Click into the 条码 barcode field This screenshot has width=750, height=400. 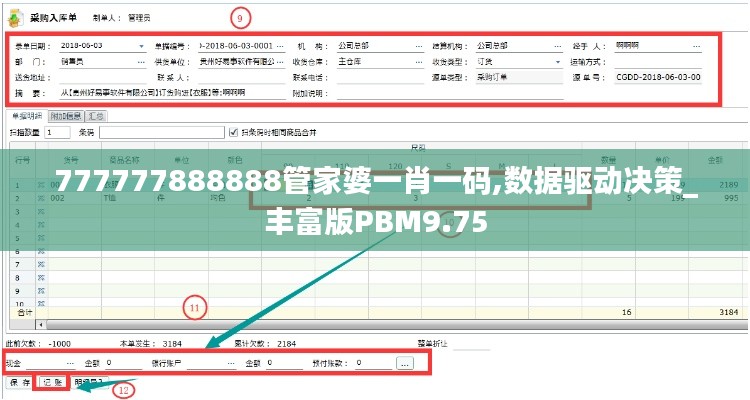click(162, 133)
